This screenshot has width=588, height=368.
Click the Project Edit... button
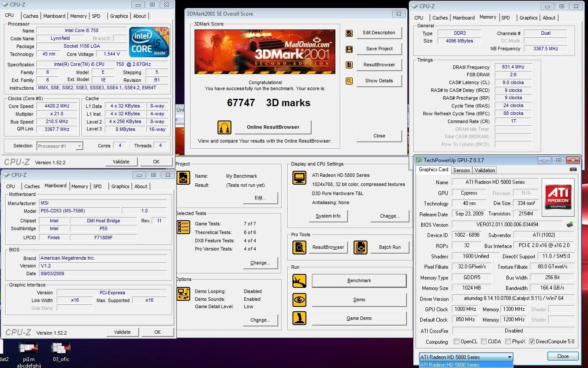(x=260, y=198)
